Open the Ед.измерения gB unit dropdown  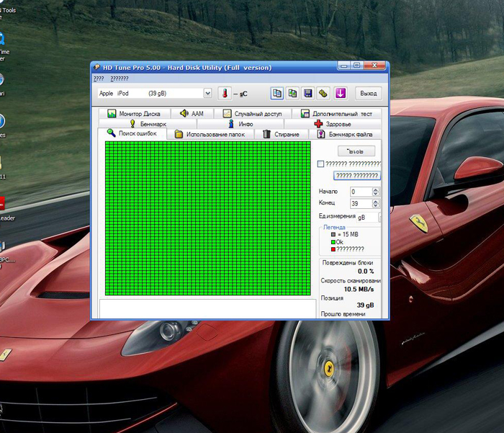pos(380,217)
